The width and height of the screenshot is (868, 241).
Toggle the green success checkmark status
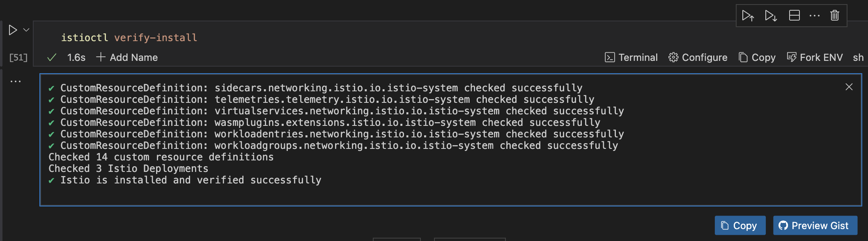[51, 57]
